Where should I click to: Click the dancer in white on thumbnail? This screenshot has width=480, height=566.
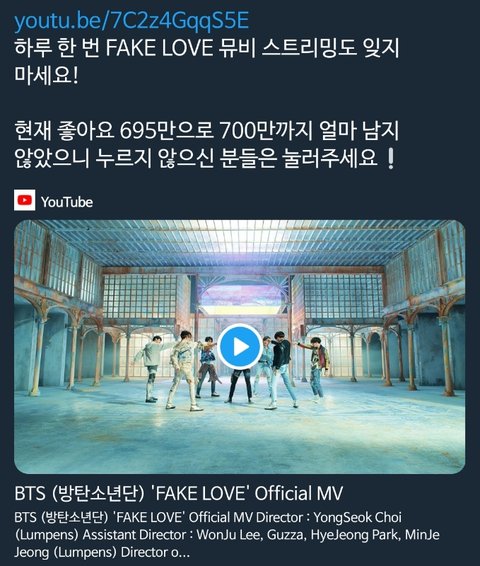183,370
